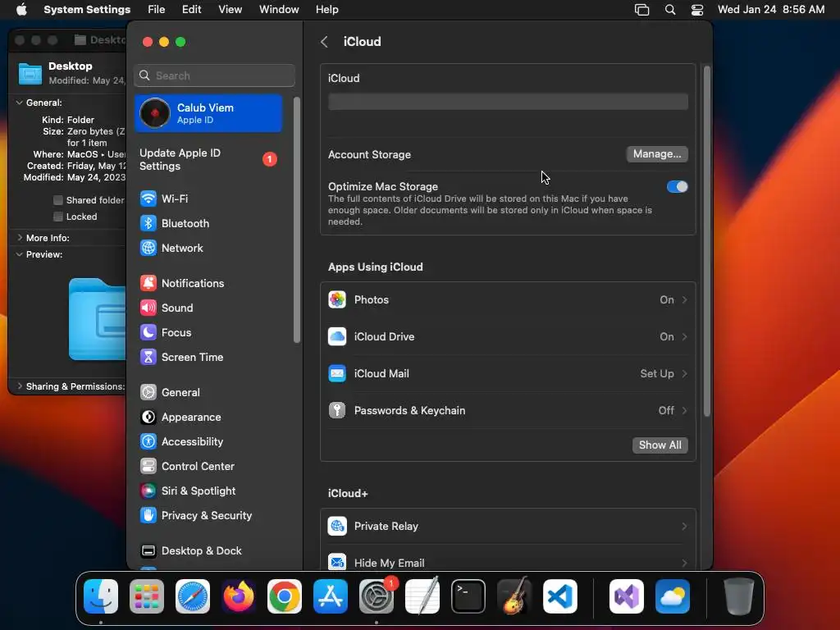
Task: Open the File menu
Action: pos(157,10)
